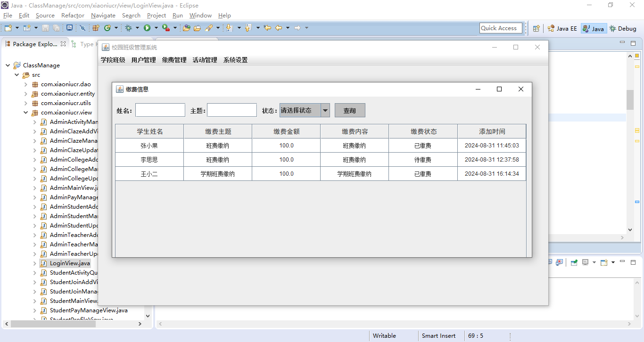Open the Debug button dropdown arrow
Screen dimensions: 644x342
(x=137, y=28)
